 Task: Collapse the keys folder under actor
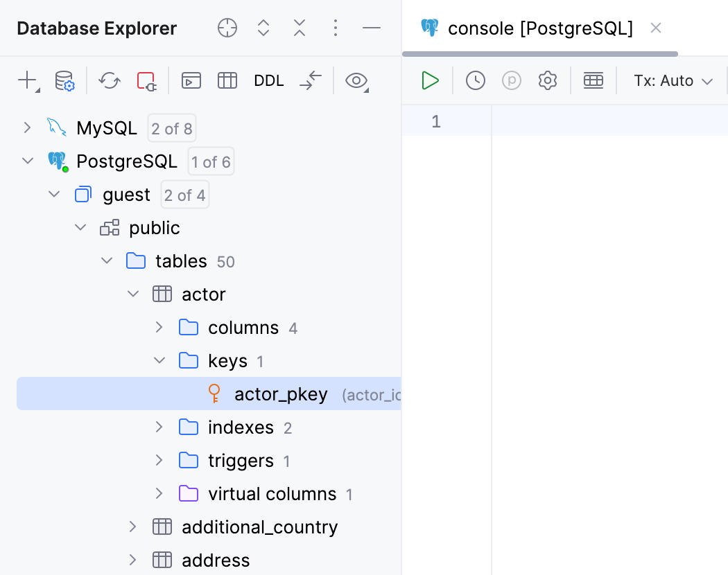tap(159, 360)
